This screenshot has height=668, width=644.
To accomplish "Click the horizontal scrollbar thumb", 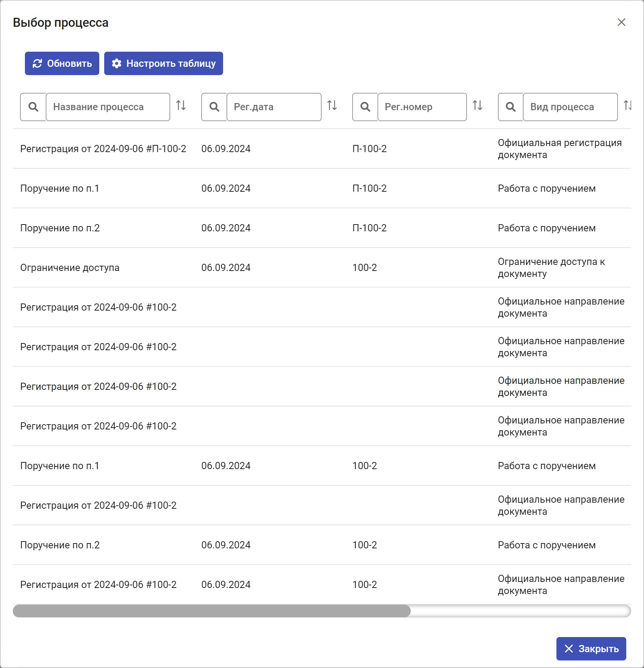I will (212, 611).
